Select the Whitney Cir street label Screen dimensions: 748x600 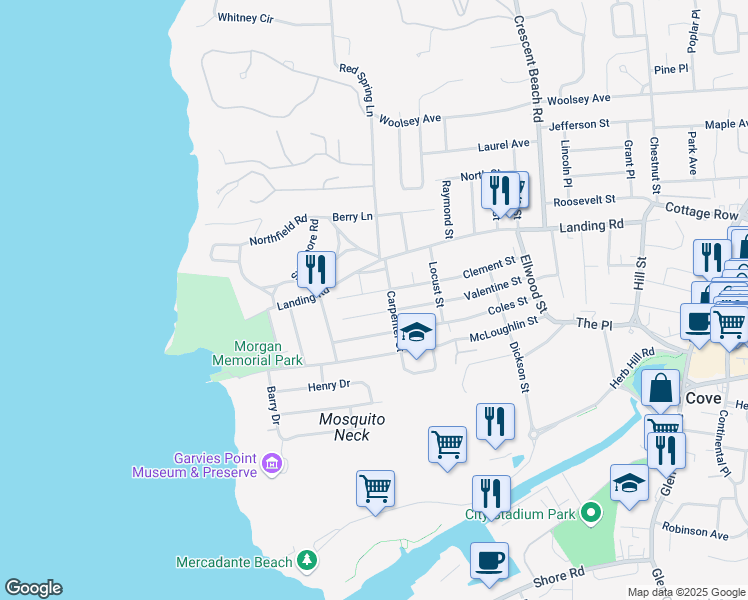tap(245, 18)
